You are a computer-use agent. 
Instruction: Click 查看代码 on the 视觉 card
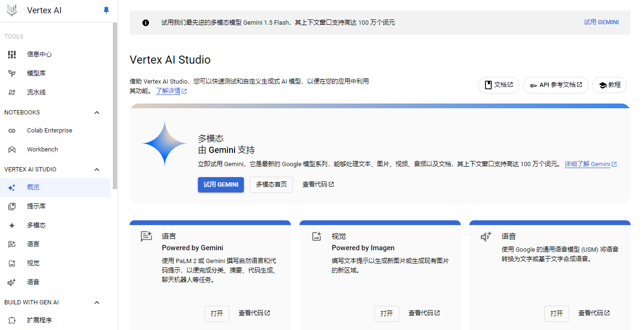424,313
